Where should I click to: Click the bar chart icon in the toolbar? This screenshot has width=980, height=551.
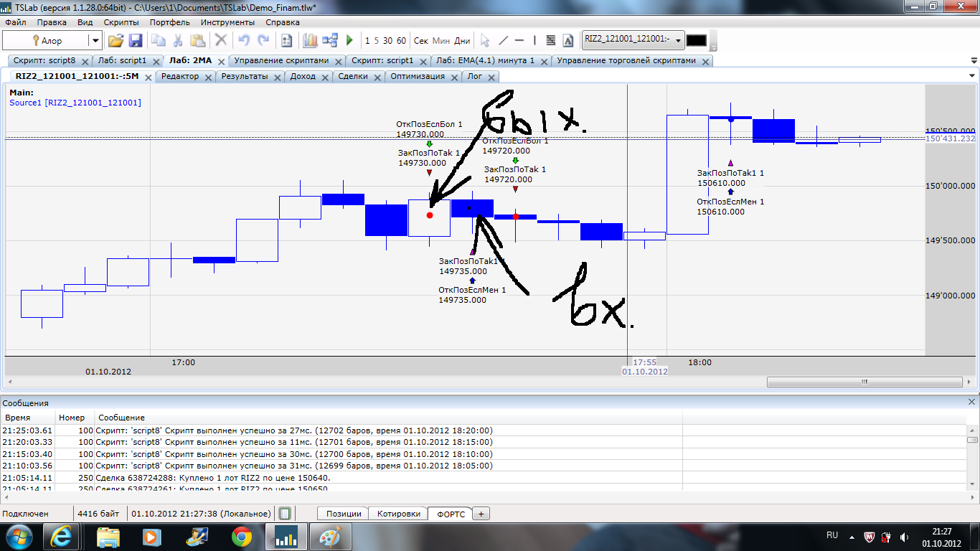coord(311,41)
